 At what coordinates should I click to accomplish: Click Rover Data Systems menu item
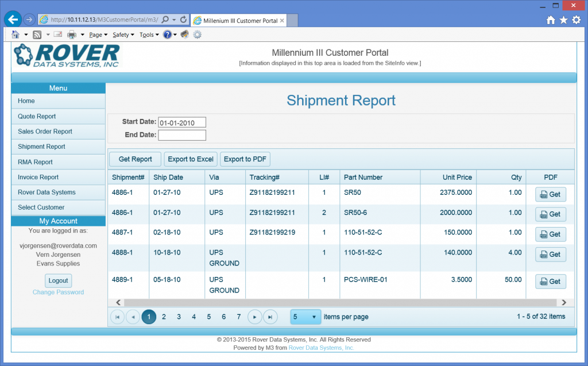pyautogui.click(x=58, y=192)
